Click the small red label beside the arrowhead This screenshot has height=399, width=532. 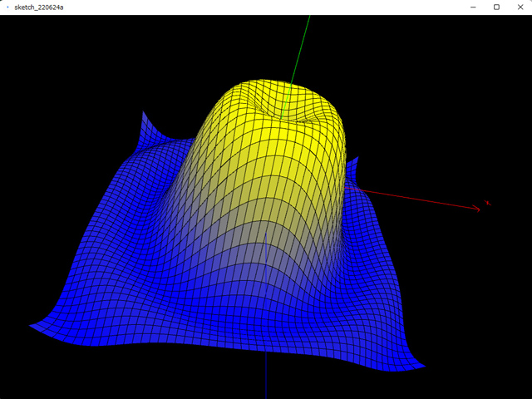click(x=488, y=202)
